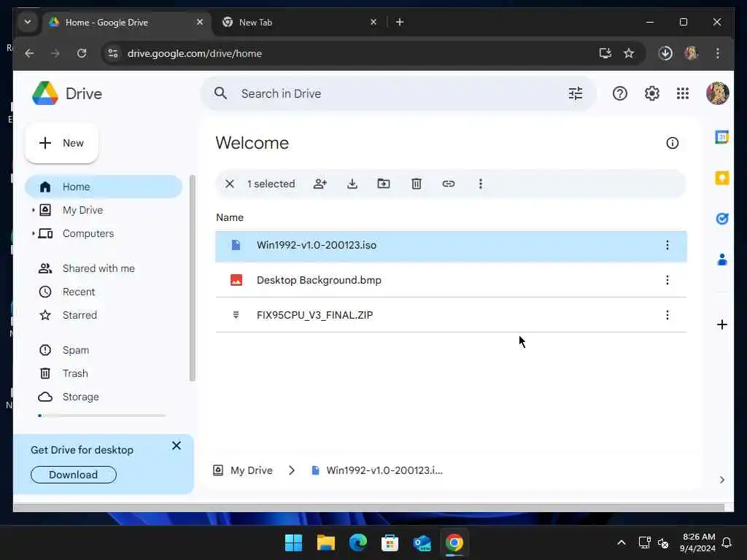Open more options for Win1992-v1.0-200123.iso

click(x=667, y=245)
